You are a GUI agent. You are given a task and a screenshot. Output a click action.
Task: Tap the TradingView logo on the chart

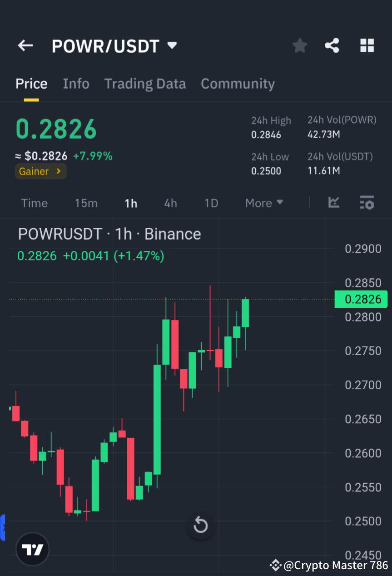coord(32,549)
